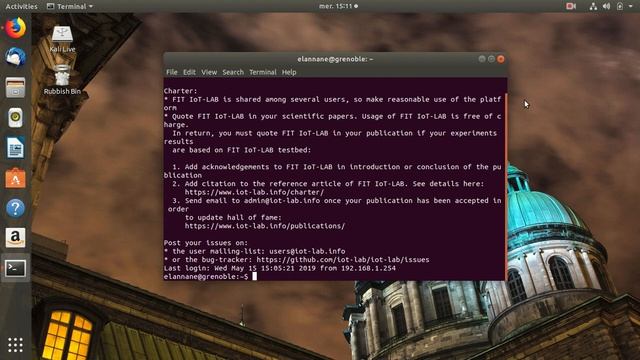This screenshot has height=360, width=640.
Task: Open the Help menu in terminal
Action: pos(289,72)
